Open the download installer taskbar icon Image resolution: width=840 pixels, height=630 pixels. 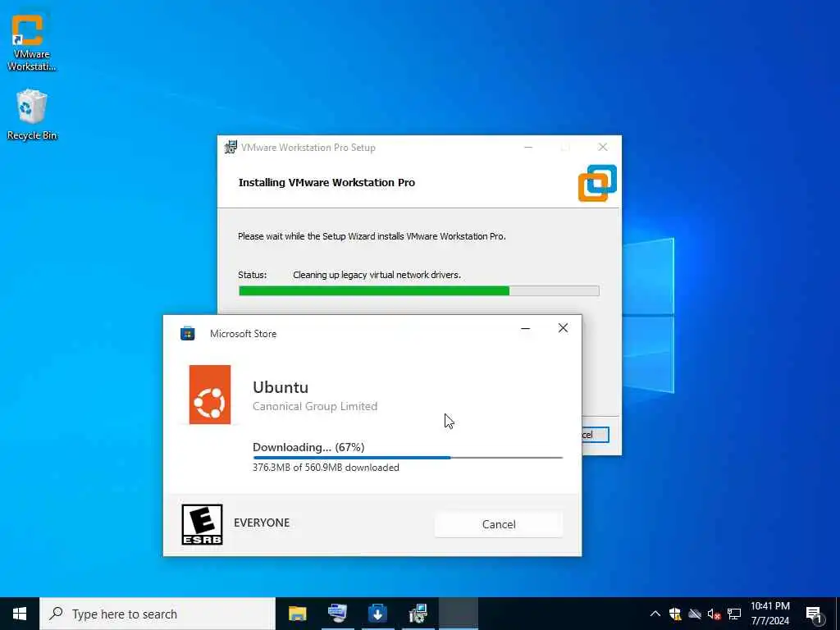tap(377, 614)
